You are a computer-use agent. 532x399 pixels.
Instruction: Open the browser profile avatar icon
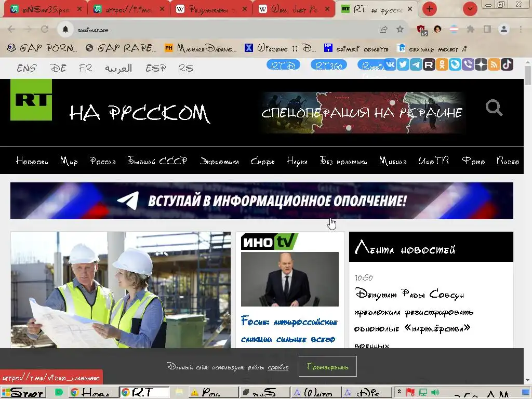click(504, 30)
